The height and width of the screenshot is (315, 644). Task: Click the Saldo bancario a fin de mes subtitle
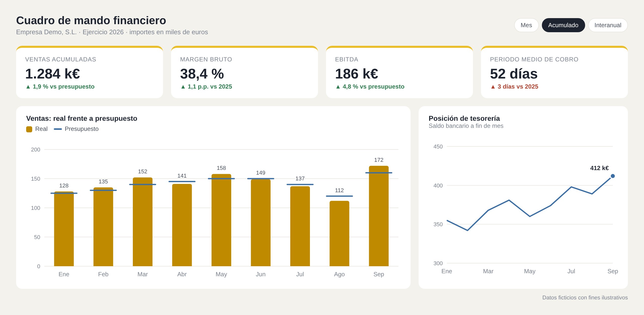tap(466, 126)
